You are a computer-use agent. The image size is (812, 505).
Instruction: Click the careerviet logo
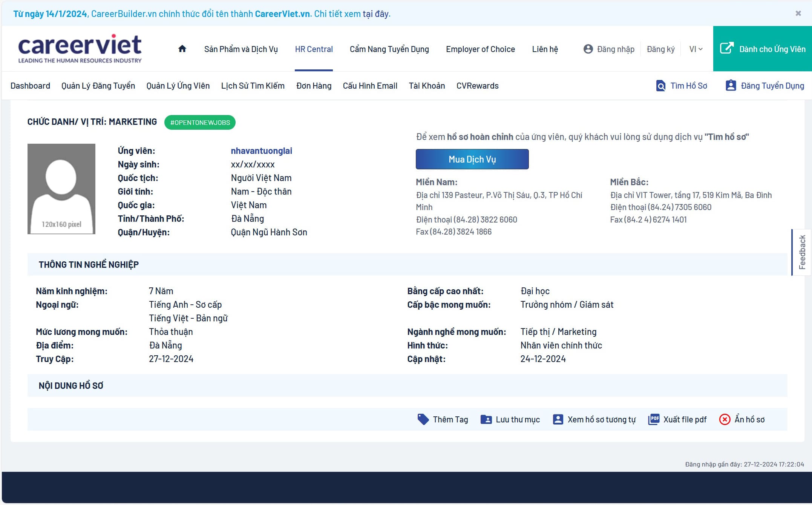80,49
